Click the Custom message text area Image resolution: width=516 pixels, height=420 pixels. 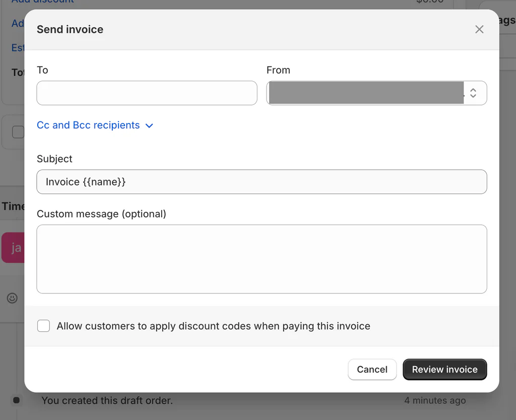click(262, 259)
